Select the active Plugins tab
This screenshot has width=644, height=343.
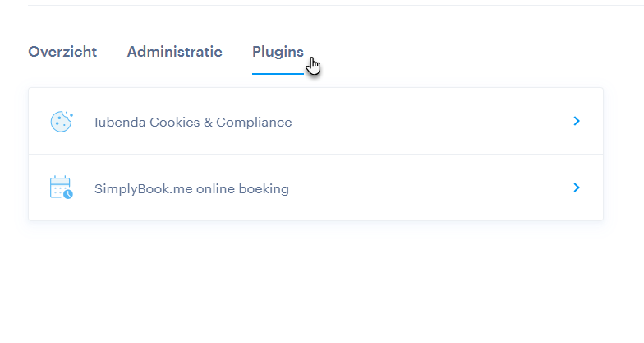(278, 53)
